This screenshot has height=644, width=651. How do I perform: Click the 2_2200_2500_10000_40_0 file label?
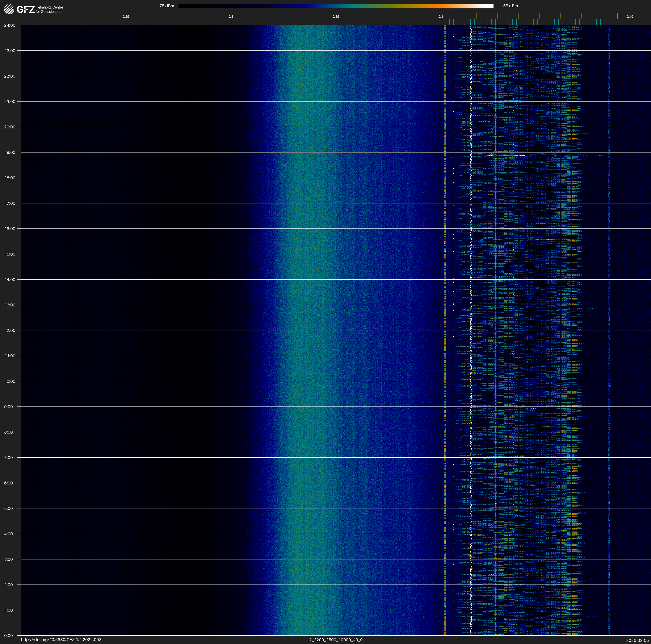click(336, 640)
